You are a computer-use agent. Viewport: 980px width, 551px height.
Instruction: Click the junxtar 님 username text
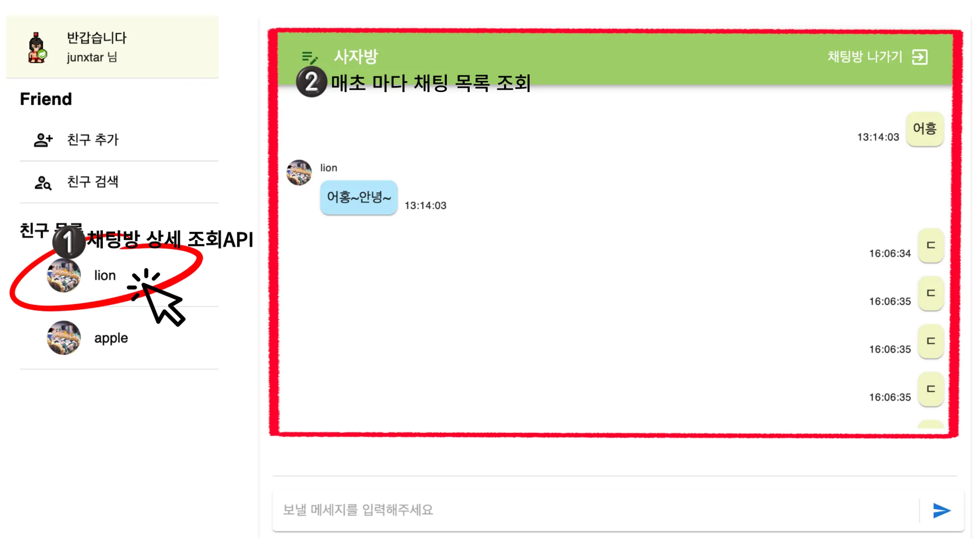click(x=92, y=57)
